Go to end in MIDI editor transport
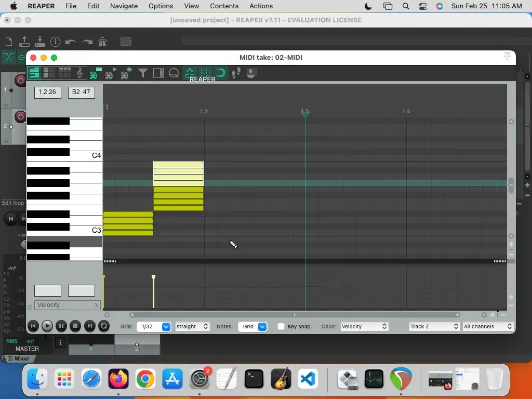Image resolution: width=532 pixels, height=399 pixels. pos(89,326)
